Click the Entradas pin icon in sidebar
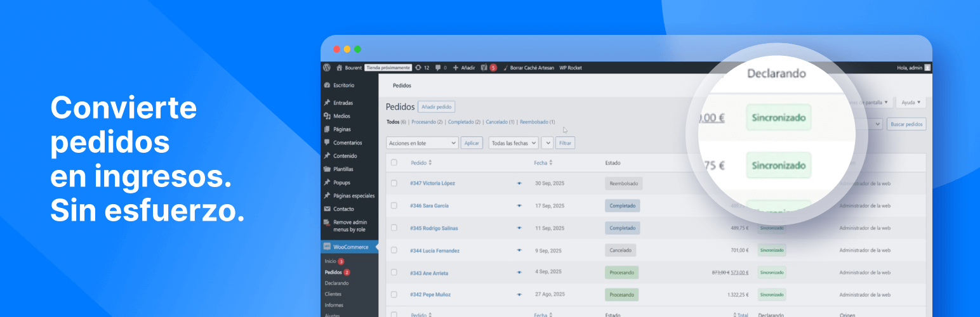The width and height of the screenshot is (980, 317). pos(327,103)
